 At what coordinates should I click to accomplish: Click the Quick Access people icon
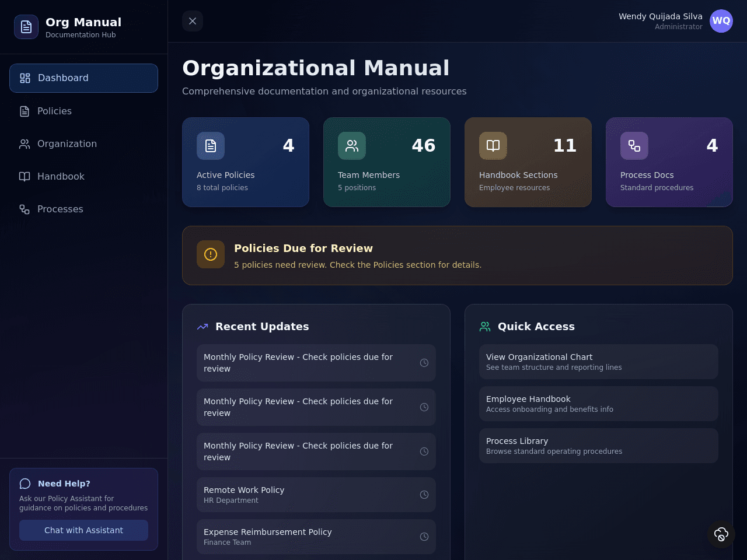click(485, 327)
